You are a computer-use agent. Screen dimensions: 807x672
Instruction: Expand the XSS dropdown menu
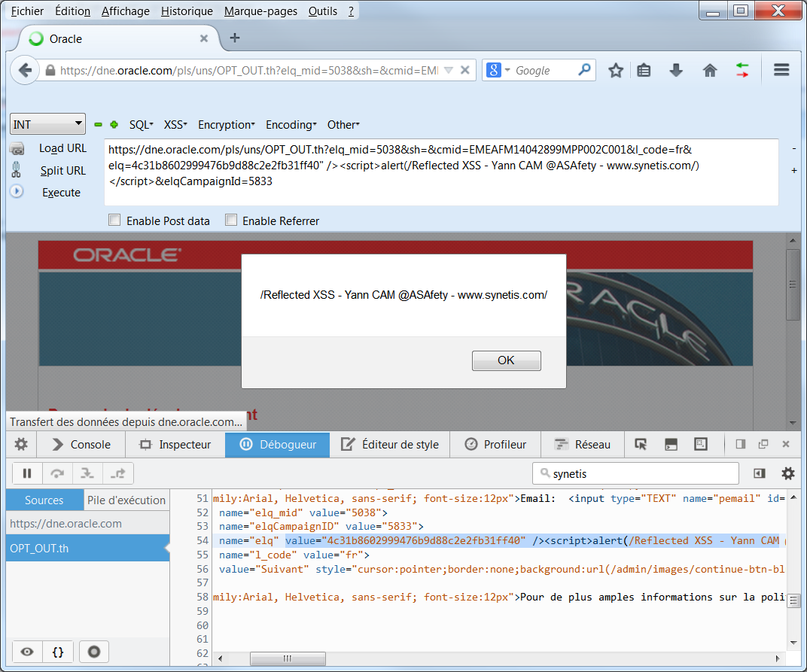point(175,124)
